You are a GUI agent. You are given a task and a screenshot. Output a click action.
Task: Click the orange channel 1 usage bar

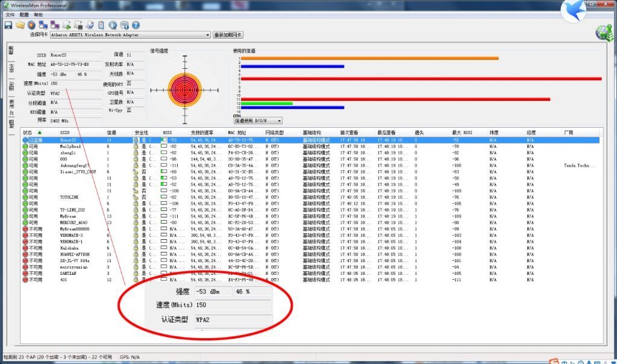369,58
